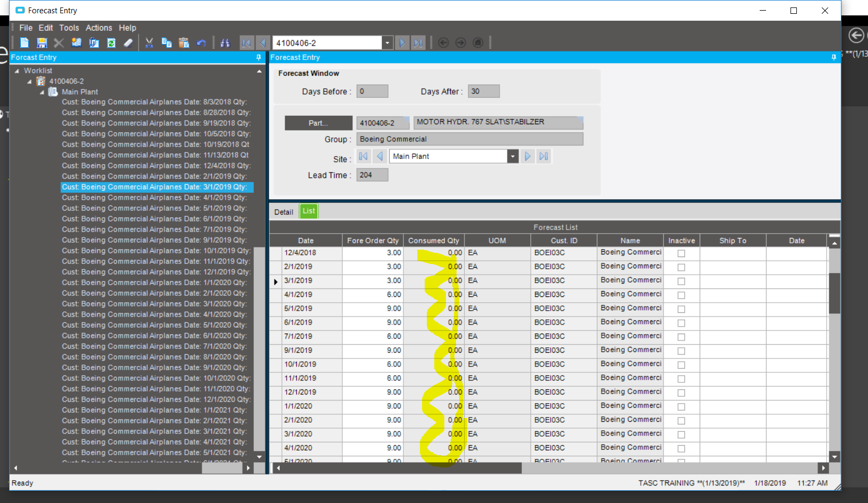Viewport: 868px width, 503px height.
Task: Click the Forecast List vertical scrollbar thumb
Action: [x=835, y=293]
